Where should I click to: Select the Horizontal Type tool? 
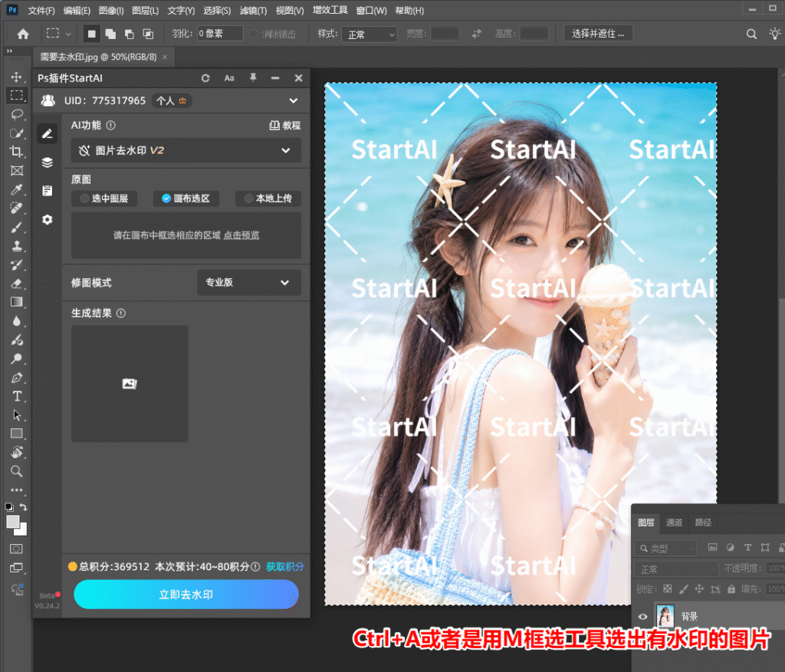(17, 396)
